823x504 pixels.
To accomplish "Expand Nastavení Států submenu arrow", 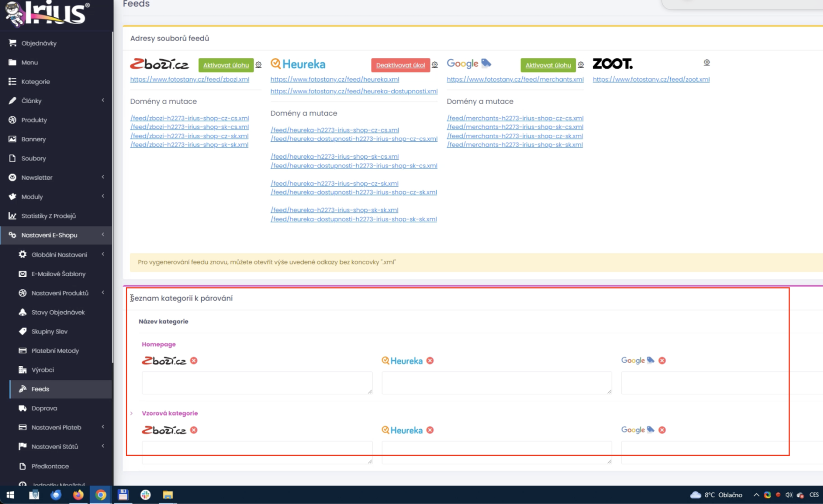I will [x=103, y=446].
